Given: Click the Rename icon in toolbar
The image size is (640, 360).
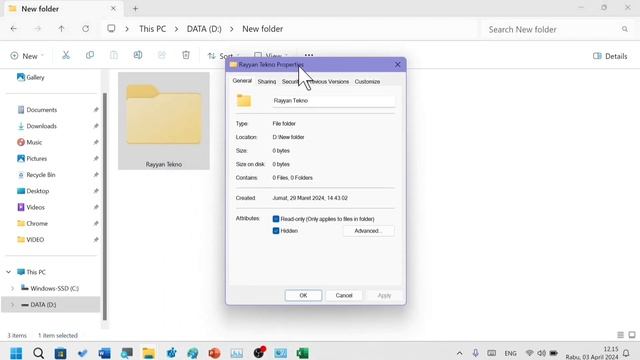Looking at the screenshot, I should 138,55.
